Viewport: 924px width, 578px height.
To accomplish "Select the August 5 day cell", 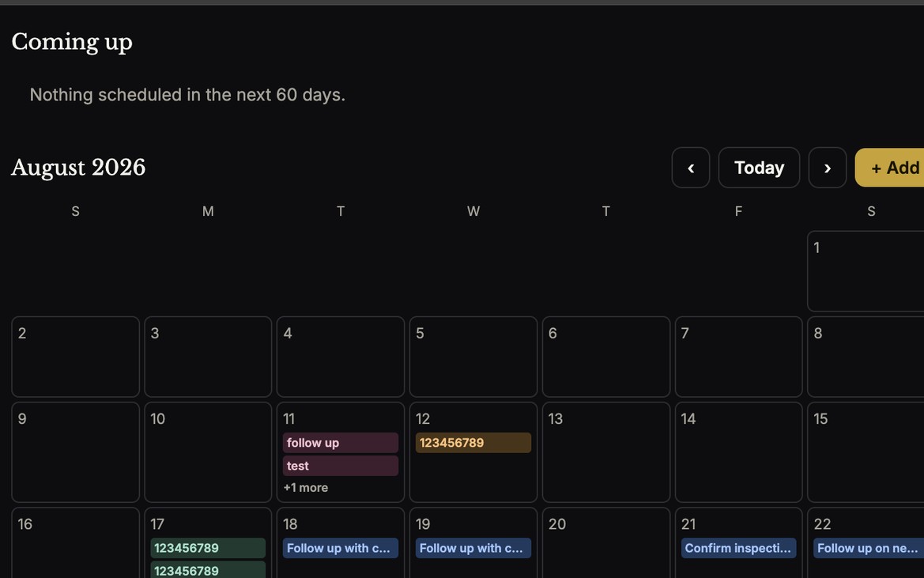I will point(473,357).
